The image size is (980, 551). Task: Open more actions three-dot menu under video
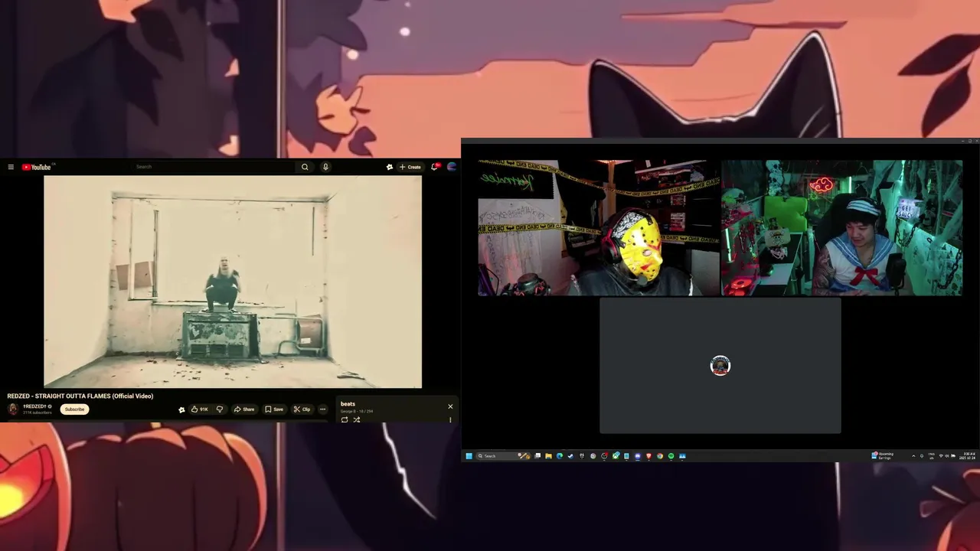[x=322, y=409]
